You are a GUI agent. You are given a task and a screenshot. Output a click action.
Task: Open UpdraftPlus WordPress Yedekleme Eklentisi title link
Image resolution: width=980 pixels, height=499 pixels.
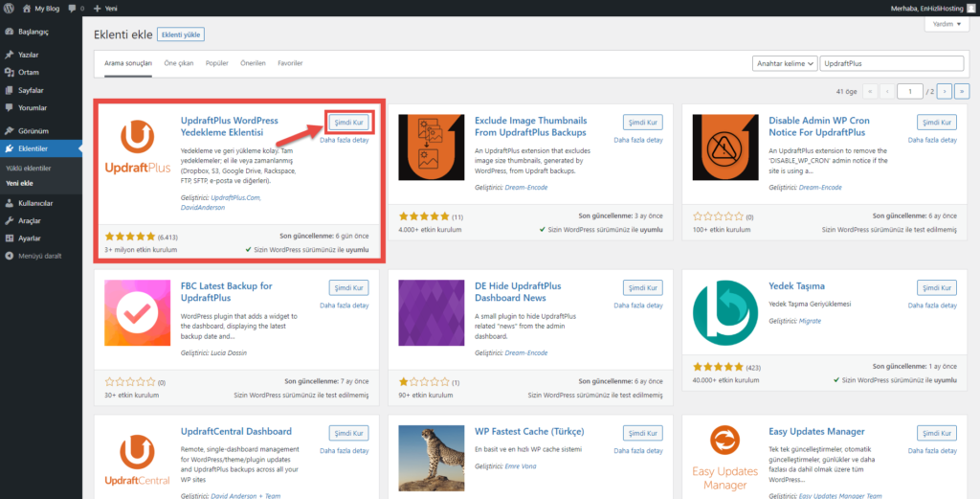pos(230,126)
